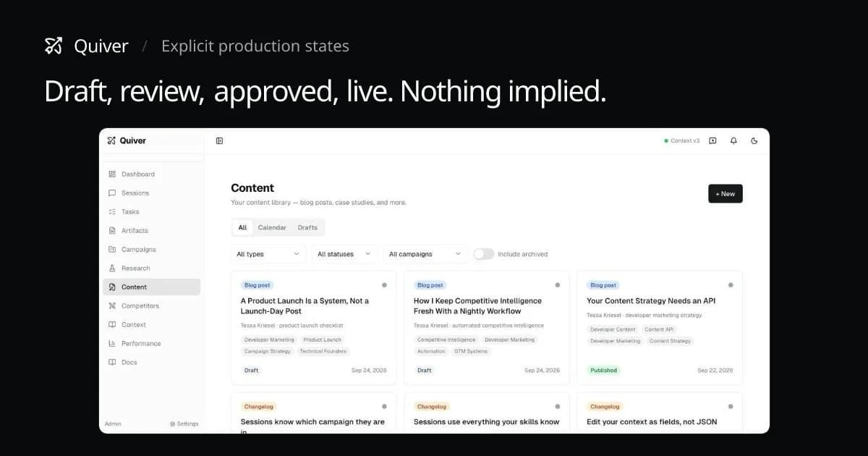Switch to the Drafts tab

click(307, 227)
